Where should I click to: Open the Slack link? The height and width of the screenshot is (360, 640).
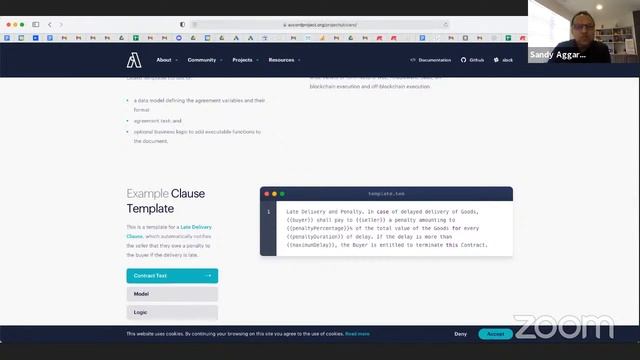click(x=503, y=60)
